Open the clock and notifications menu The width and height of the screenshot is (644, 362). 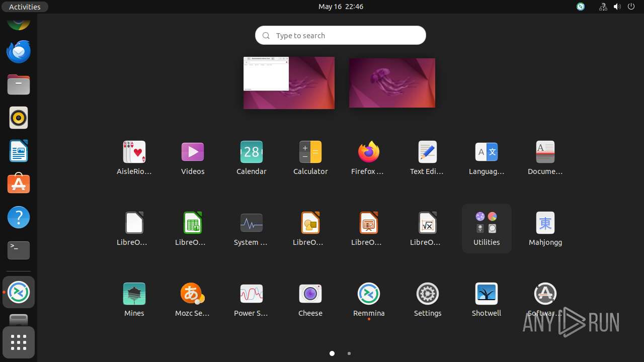[x=341, y=7]
